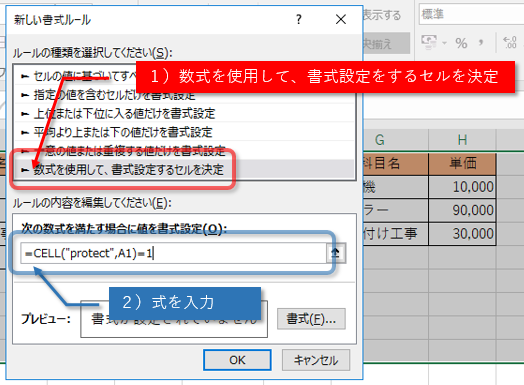Click the キャンセル button

[316, 360]
